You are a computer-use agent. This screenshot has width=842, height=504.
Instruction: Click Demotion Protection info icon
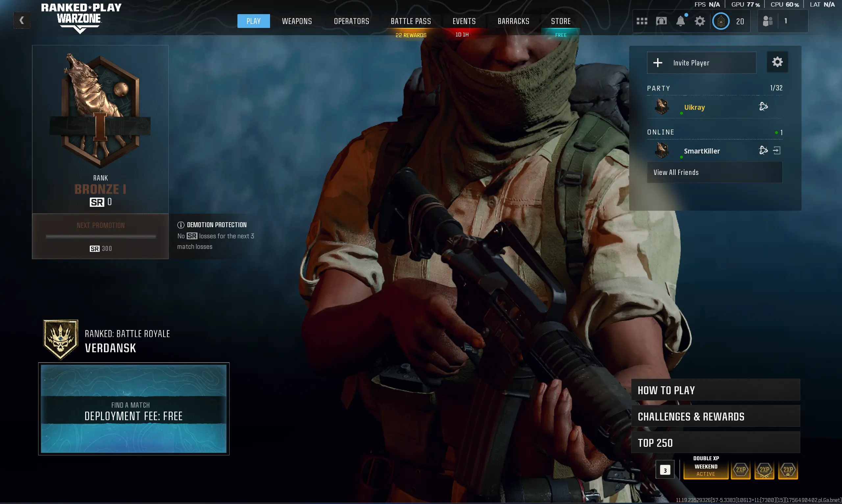click(181, 225)
